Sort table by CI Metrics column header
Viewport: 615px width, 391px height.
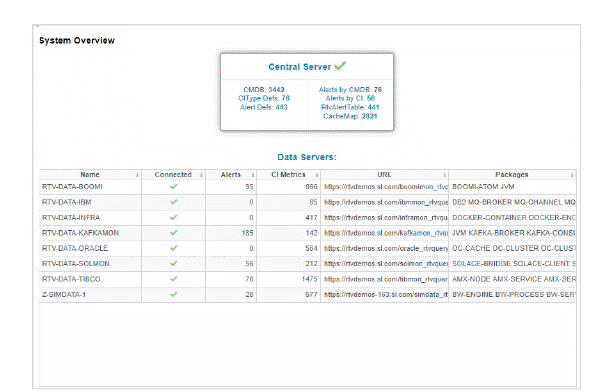(x=288, y=175)
